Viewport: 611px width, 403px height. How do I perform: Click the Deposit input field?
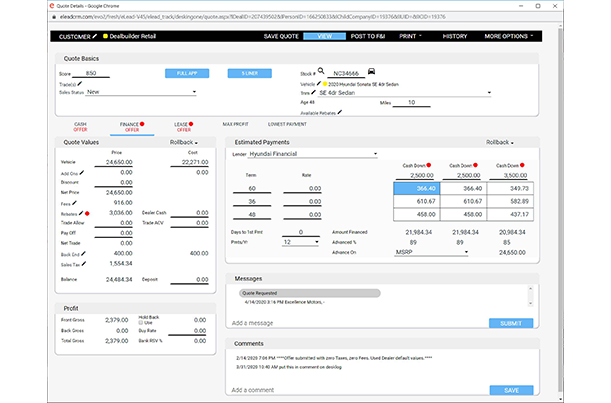pos(189,279)
